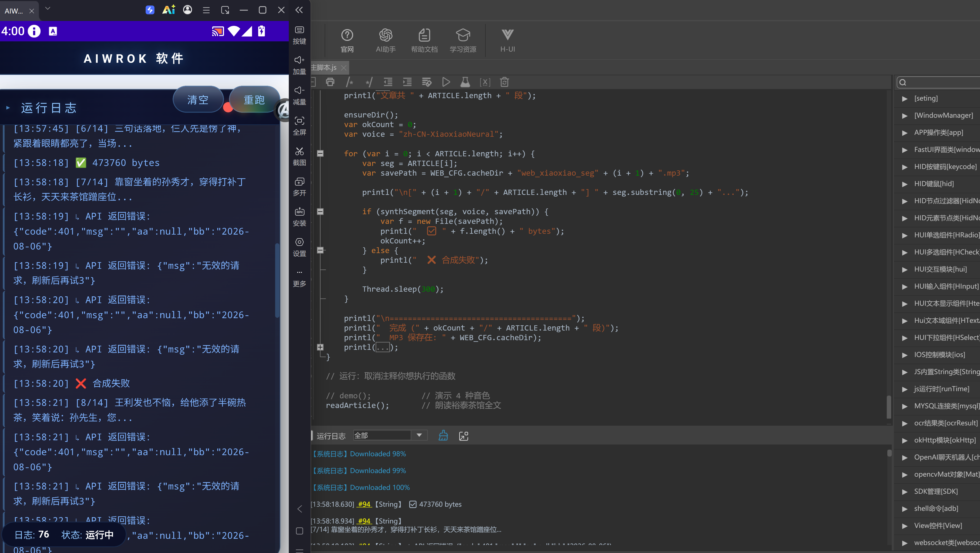980x553 pixels.
Task: Click the code editor vertical scrollbar
Action: coord(889,407)
